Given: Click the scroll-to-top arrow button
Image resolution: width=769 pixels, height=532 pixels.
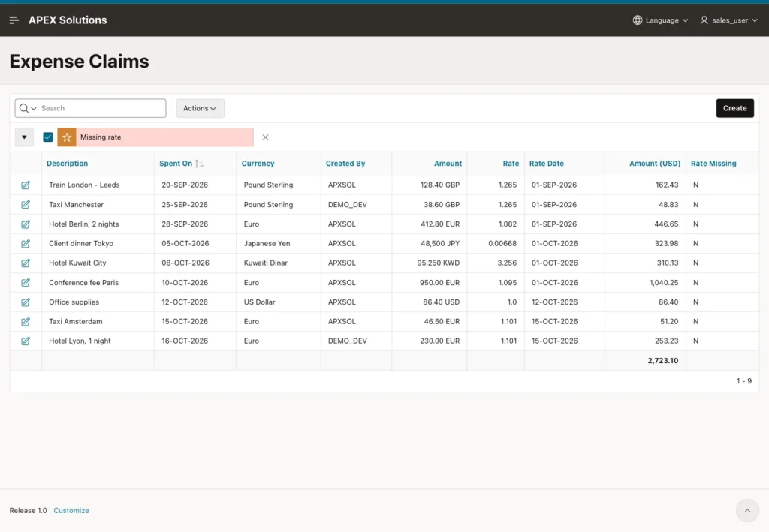Looking at the screenshot, I should click(747, 510).
